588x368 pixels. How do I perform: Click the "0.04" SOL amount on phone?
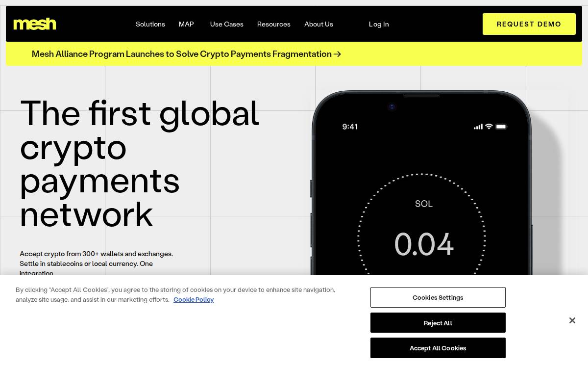tap(424, 244)
